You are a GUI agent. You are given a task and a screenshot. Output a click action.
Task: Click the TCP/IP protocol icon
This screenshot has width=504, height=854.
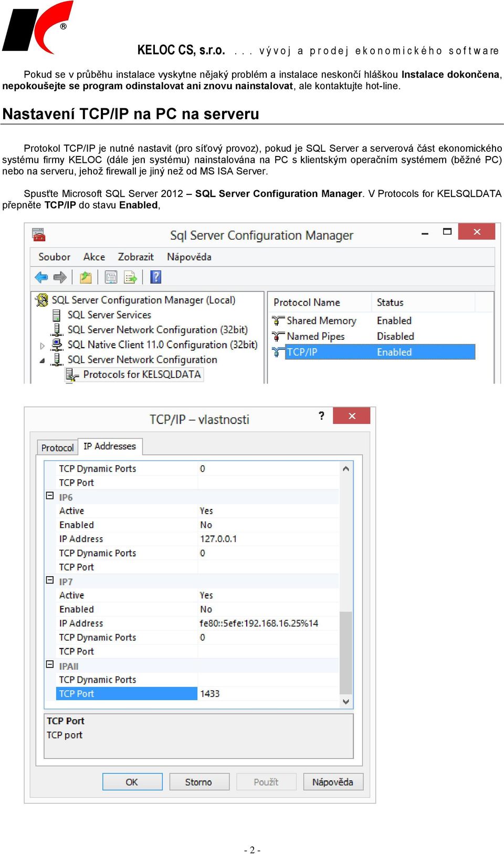pos(278,352)
